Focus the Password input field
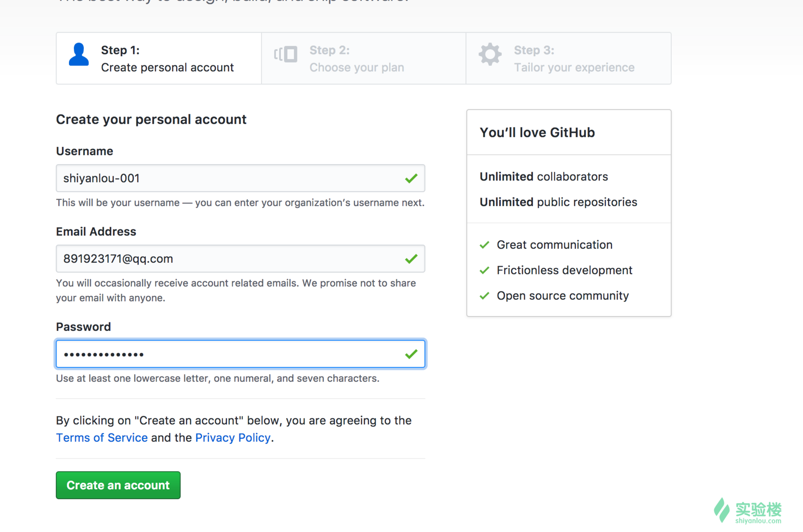803x532 pixels. pos(240,354)
